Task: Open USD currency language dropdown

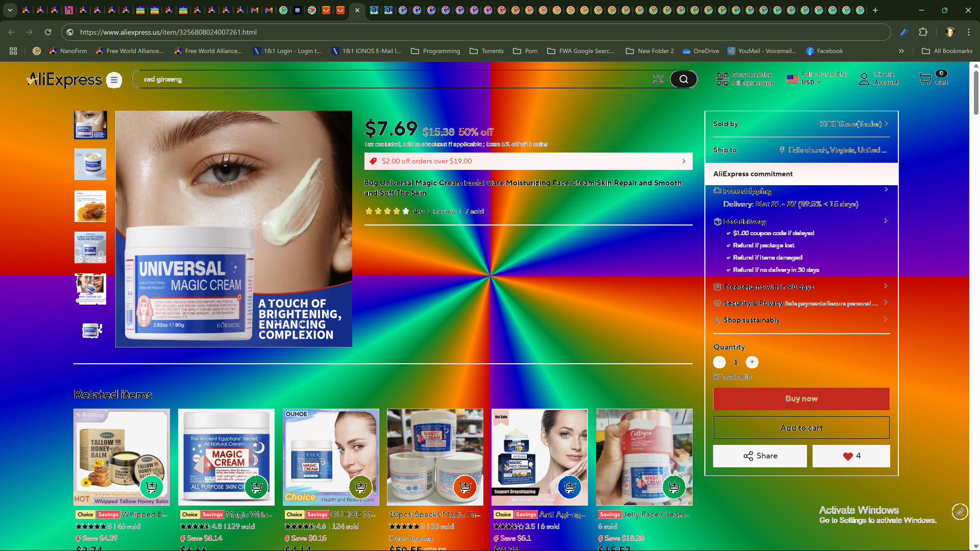Action: click(x=811, y=82)
